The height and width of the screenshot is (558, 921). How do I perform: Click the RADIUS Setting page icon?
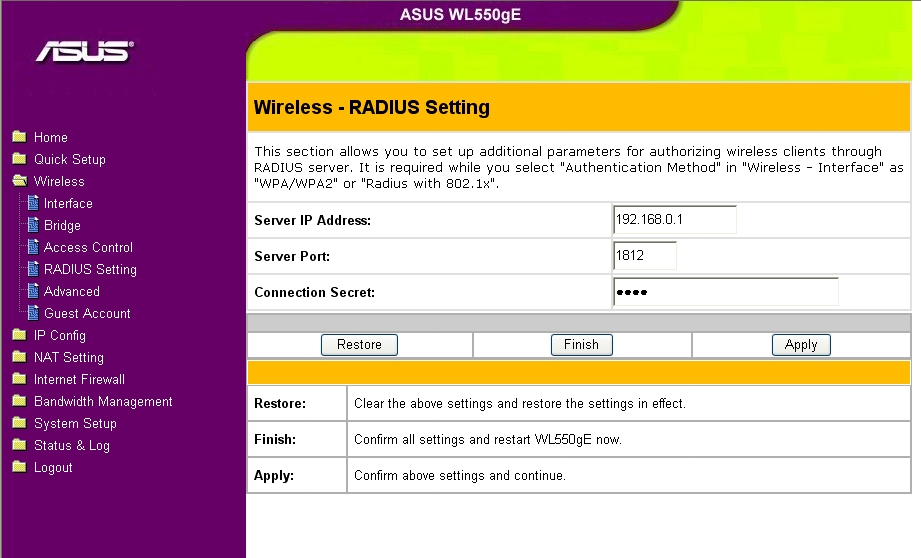click(x=33, y=269)
